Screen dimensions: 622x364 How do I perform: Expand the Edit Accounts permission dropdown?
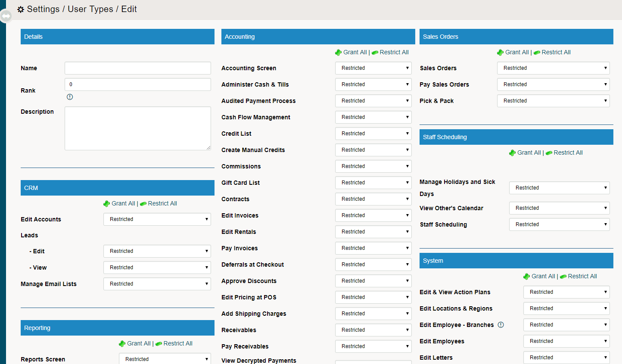(x=157, y=219)
